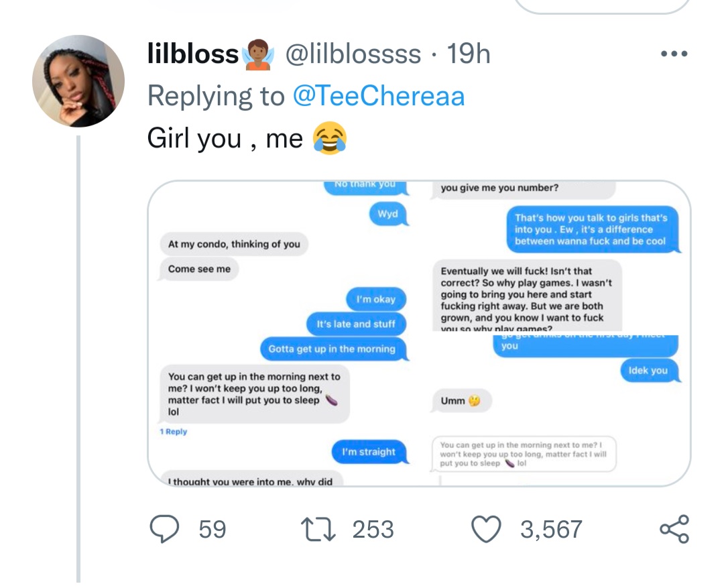Click the crying-laughing emoji in the tweet

point(330,139)
